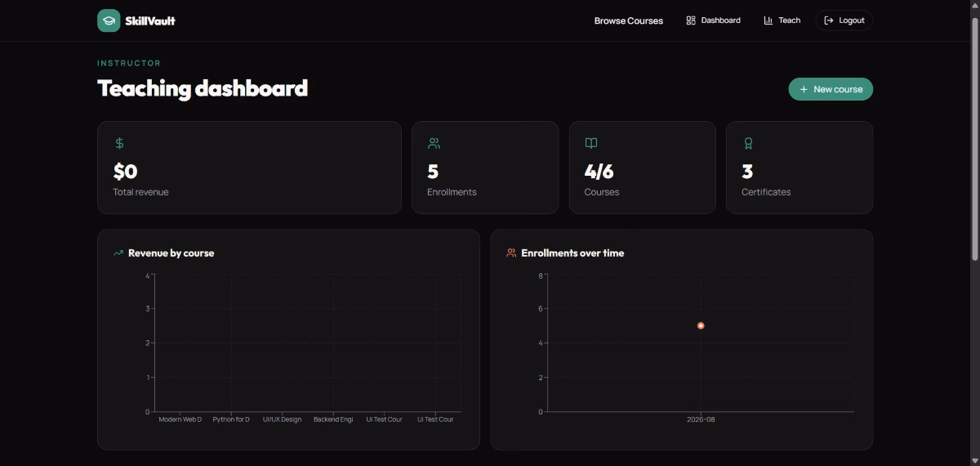
Task: Click the page vertical scrollbar thumb
Action: tap(974, 139)
